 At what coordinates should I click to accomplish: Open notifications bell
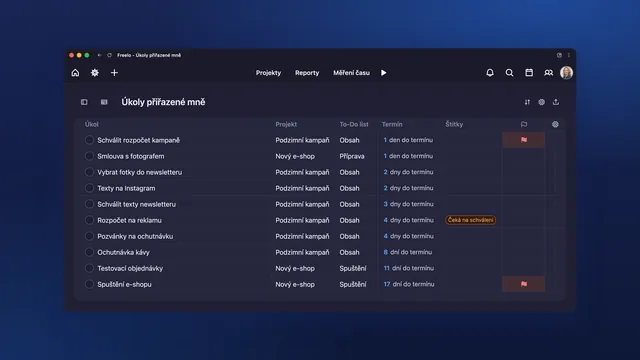tap(490, 73)
